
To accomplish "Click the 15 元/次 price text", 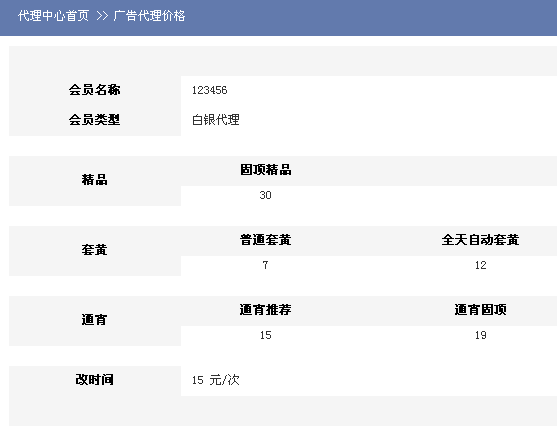I will coord(216,380).
